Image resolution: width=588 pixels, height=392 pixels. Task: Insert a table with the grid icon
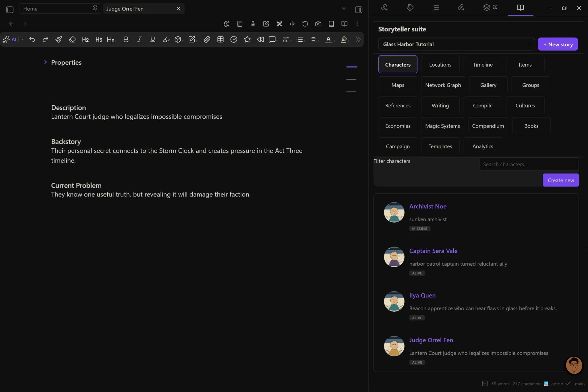tap(220, 40)
